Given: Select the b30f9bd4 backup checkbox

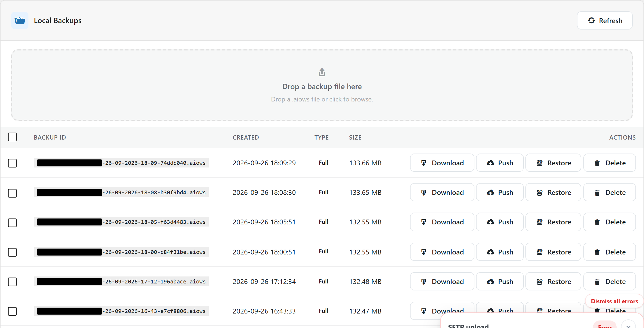Looking at the screenshot, I should point(12,193).
